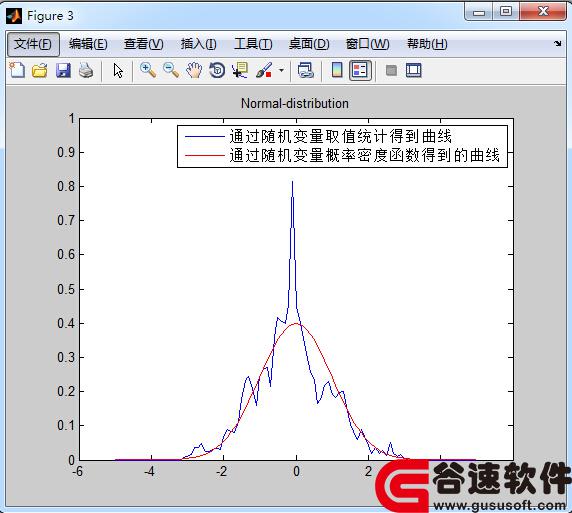
Task: Toggle the Insert Colorbar button
Action: click(337, 70)
